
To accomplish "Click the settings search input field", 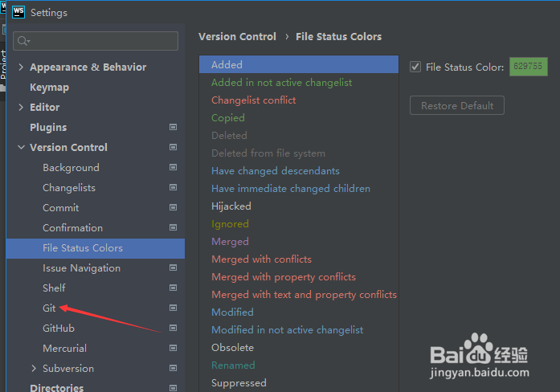I will point(96,41).
